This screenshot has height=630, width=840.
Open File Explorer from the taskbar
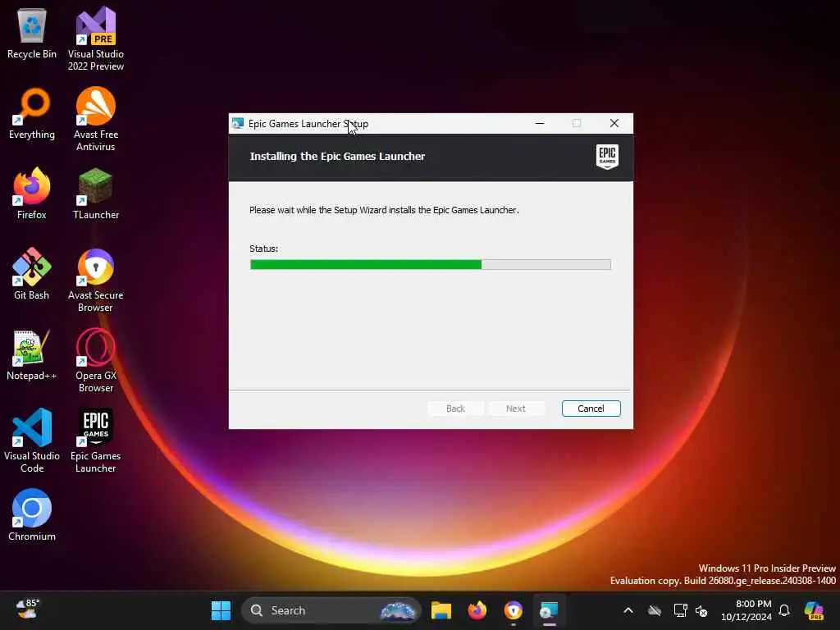441,610
